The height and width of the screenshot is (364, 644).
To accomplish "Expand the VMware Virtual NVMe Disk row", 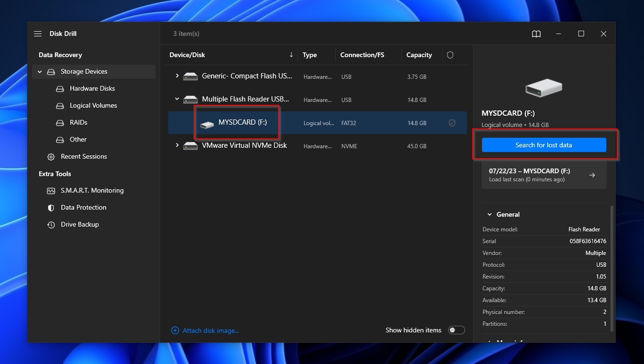I will coord(177,145).
